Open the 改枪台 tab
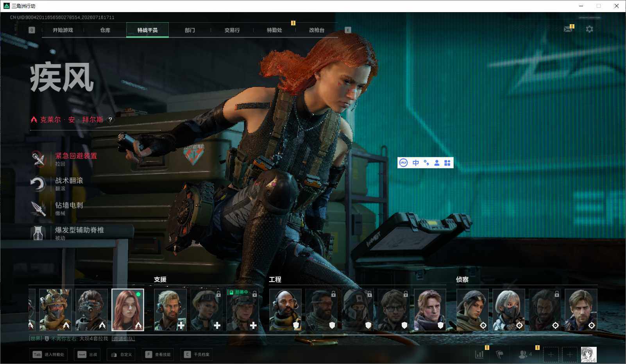The width and height of the screenshot is (626, 364). [317, 30]
